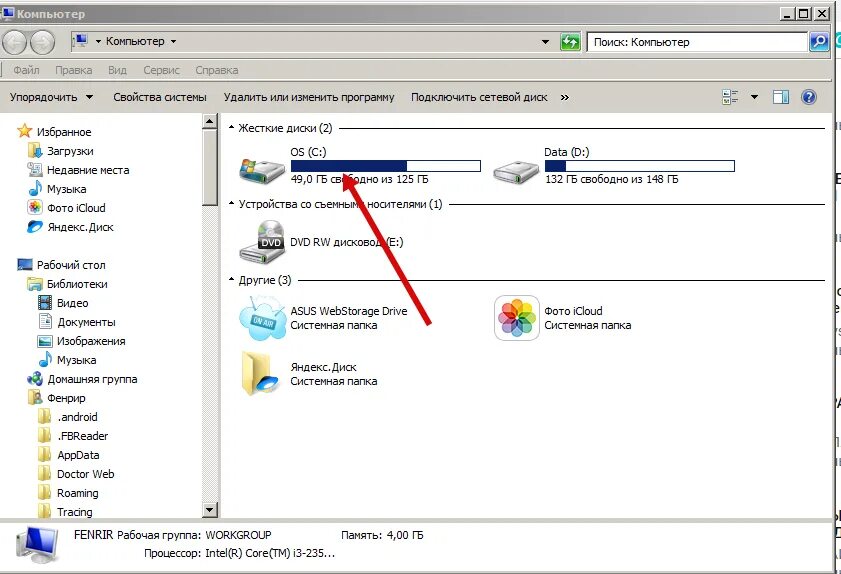The height and width of the screenshot is (574, 841).
Task: Open the OS (C:) drive icon
Action: (261, 169)
